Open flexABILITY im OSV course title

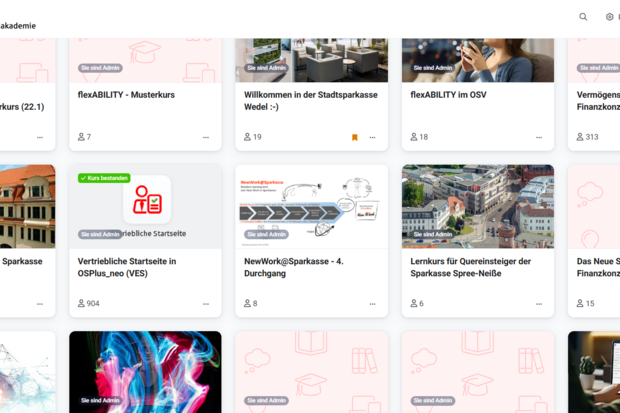tap(448, 95)
